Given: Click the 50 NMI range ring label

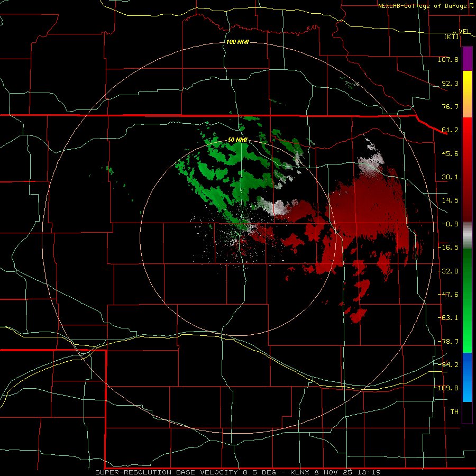Looking at the screenshot, I should click(237, 140).
